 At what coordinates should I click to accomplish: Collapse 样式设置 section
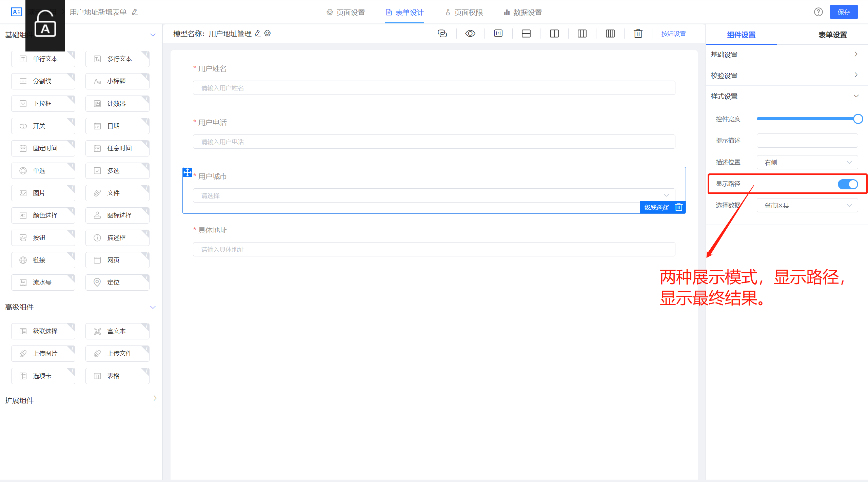point(787,96)
